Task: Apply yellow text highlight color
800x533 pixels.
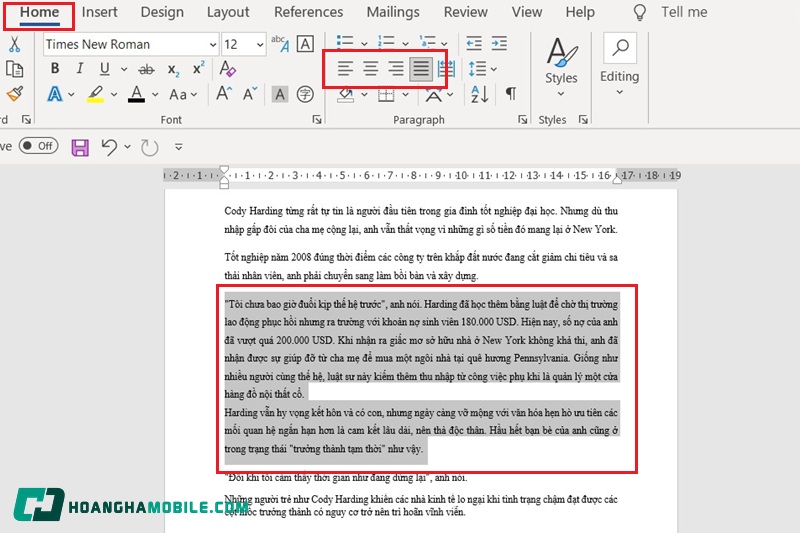Action: click(x=95, y=94)
